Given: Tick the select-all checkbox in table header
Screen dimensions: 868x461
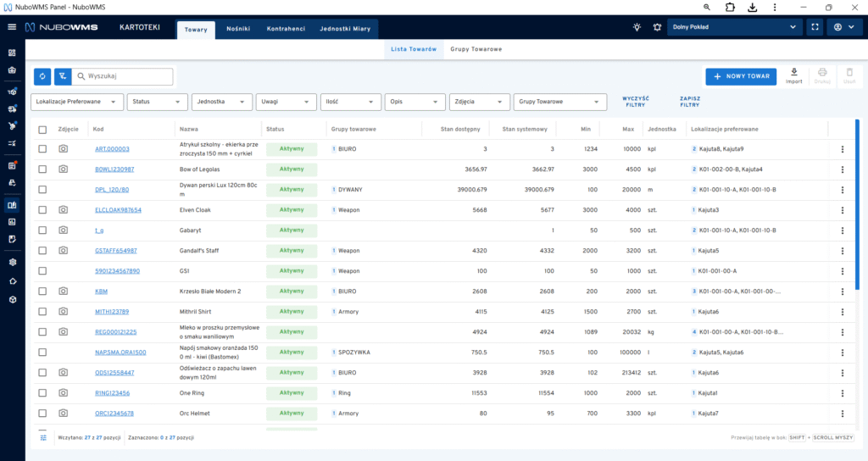Looking at the screenshot, I should [42, 129].
